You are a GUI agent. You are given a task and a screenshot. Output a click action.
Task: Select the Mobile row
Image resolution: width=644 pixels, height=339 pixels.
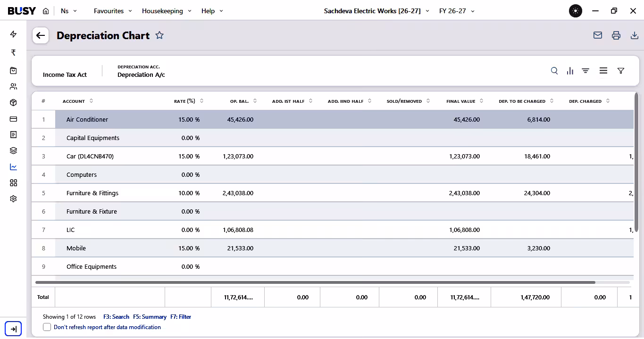click(x=333, y=248)
